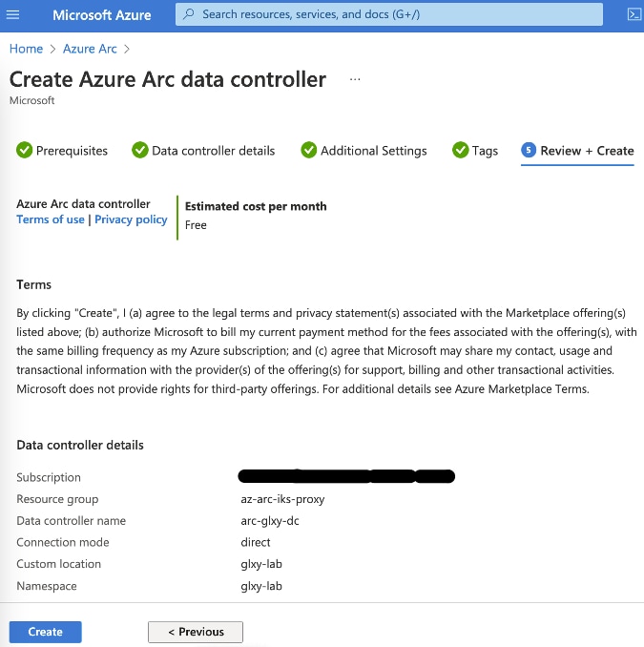Open the ellipsis more options menu
Image resolution: width=644 pixels, height=647 pixels.
tap(355, 79)
